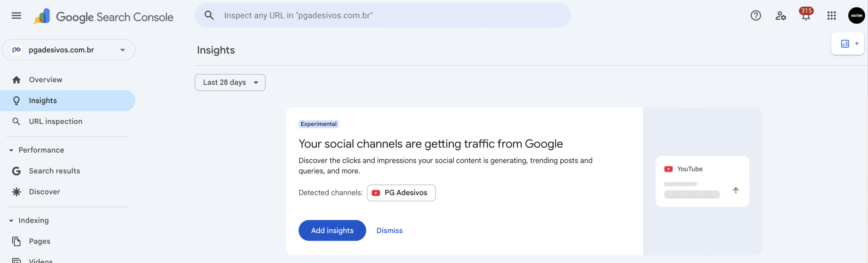
Task: Open the Help question mark icon
Action: click(755, 16)
